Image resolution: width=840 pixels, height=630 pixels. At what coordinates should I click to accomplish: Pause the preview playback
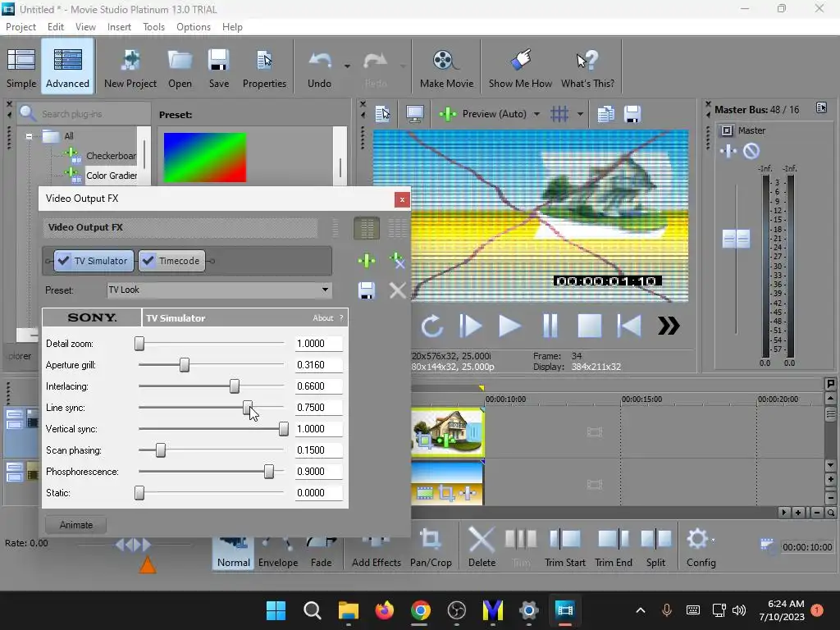coord(550,326)
